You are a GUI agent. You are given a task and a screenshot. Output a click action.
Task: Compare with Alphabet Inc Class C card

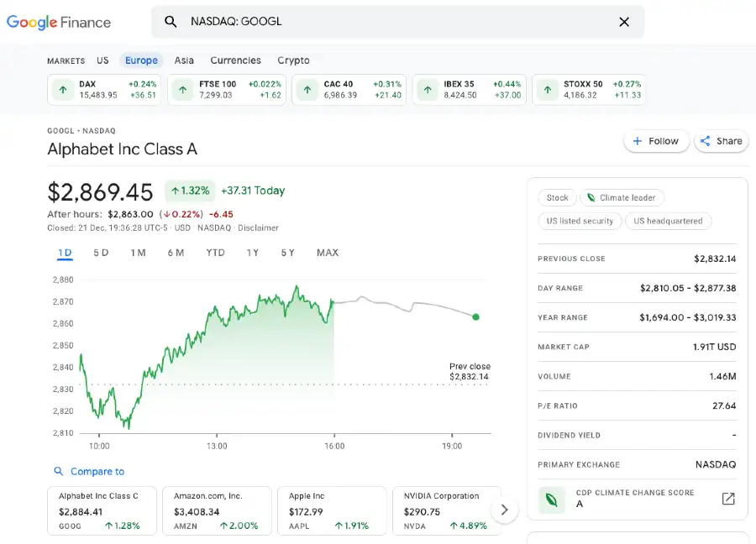(x=102, y=510)
